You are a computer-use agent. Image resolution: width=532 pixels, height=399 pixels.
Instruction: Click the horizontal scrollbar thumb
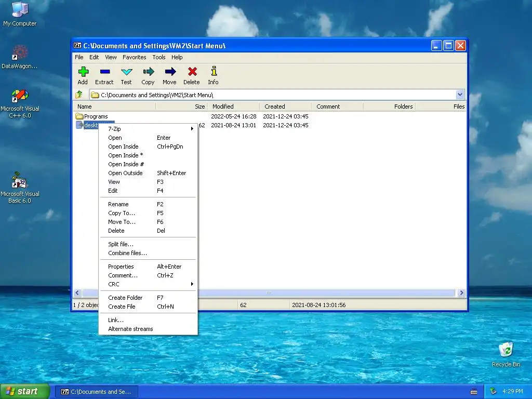[x=269, y=293]
